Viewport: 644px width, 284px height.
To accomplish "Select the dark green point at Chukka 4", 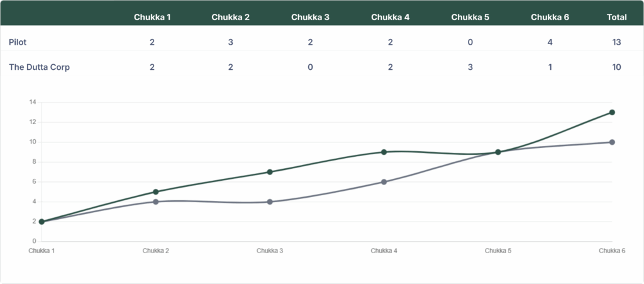I will coord(384,152).
